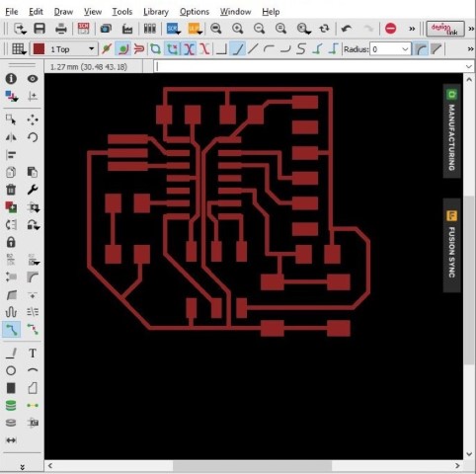This screenshot has width=476, height=474.
Task: Select the Meander tool
Action: click(11, 312)
